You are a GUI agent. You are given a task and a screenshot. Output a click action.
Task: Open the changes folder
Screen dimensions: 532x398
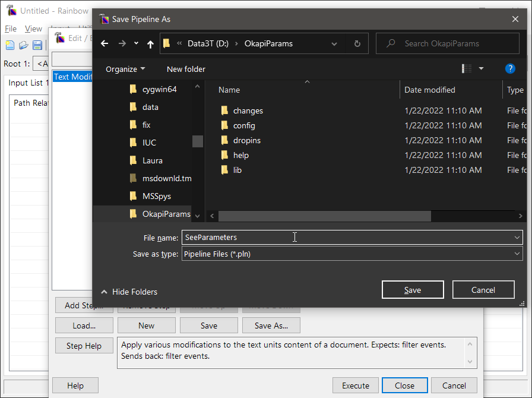(x=248, y=110)
